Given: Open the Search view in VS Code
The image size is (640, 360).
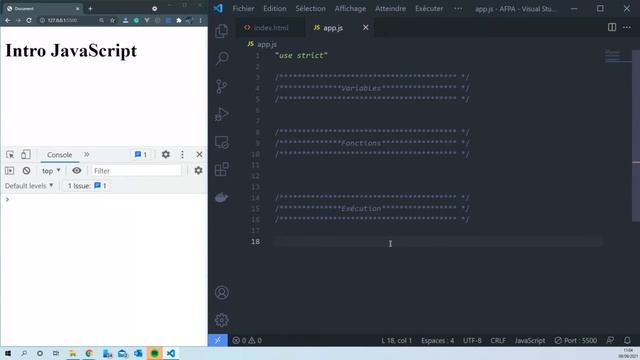Looking at the screenshot, I should (222, 58).
